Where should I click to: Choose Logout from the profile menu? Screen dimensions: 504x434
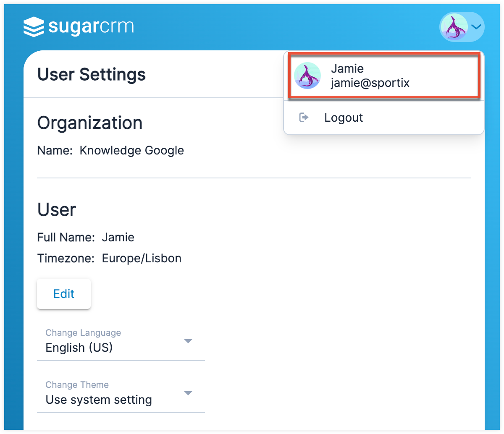(344, 118)
